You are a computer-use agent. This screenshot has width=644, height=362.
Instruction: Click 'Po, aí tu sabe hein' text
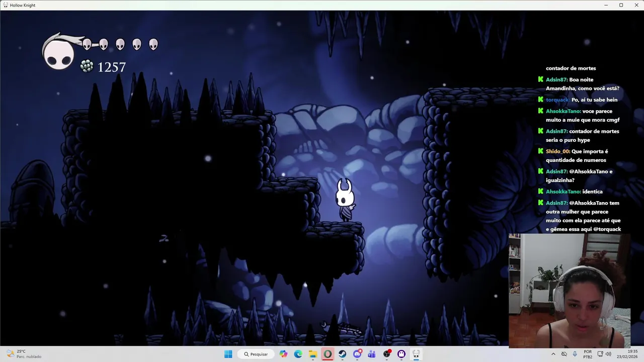coord(594,100)
